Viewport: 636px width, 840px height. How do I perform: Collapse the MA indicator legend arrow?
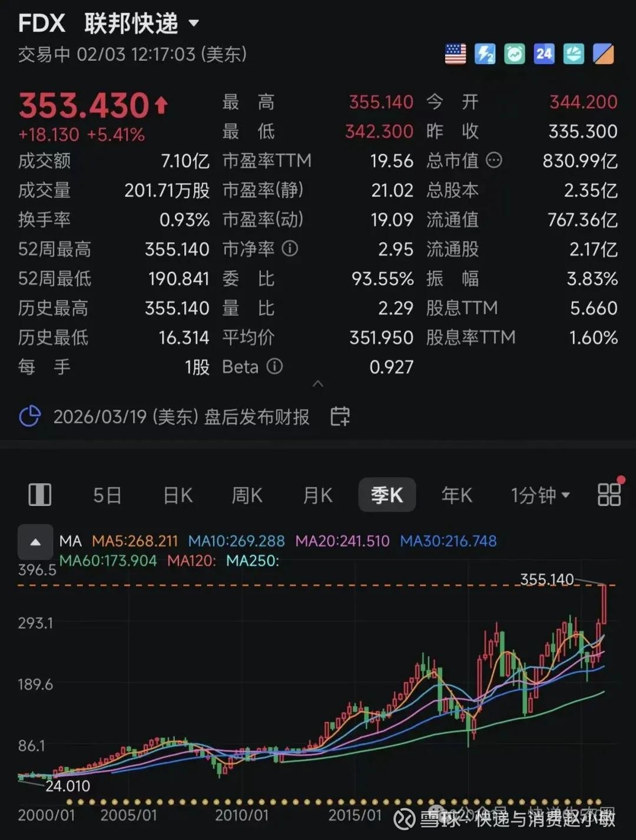[35, 542]
